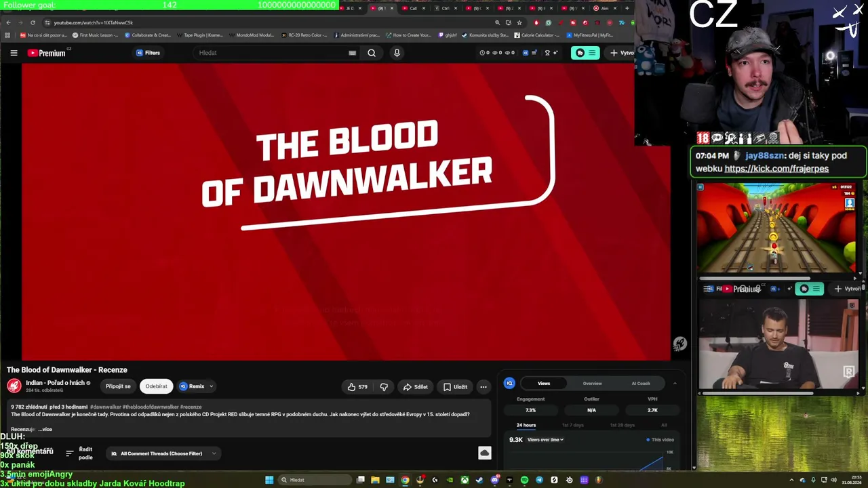Select the 1st 28 days range

pyautogui.click(x=622, y=425)
